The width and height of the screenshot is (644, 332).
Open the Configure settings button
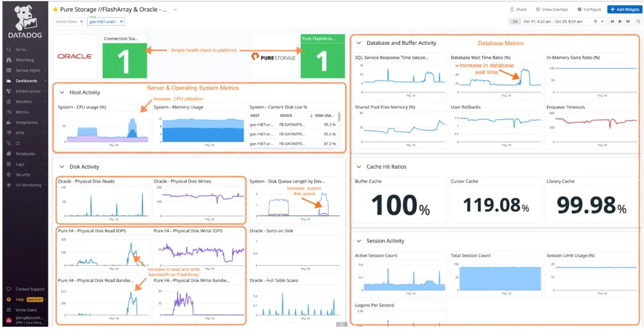[589, 9]
